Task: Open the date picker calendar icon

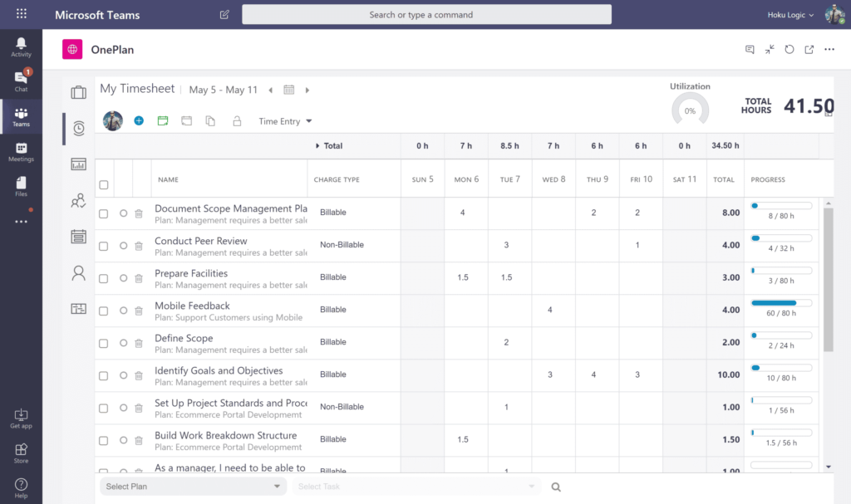Action: pos(288,90)
